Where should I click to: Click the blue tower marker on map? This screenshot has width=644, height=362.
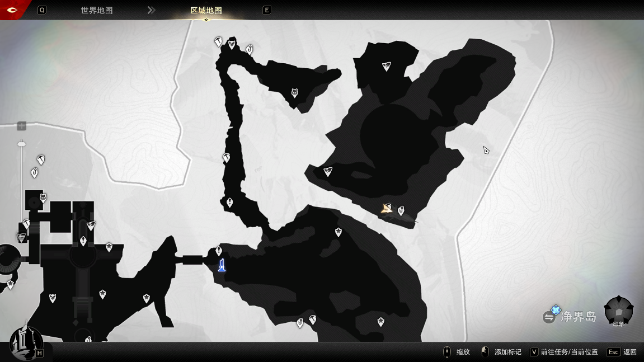click(222, 265)
